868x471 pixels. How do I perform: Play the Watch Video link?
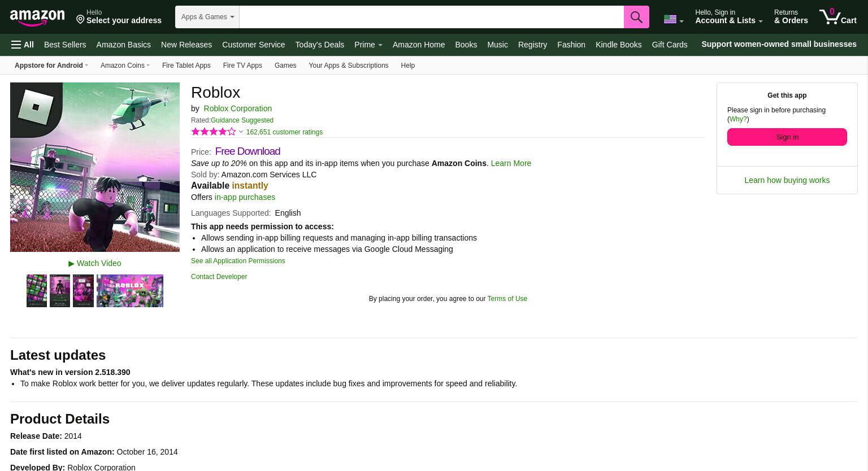point(95,263)
